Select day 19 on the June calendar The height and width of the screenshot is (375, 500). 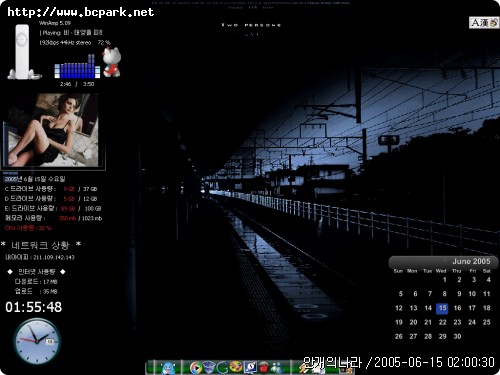pyautogui.click(x=399, y=322)
